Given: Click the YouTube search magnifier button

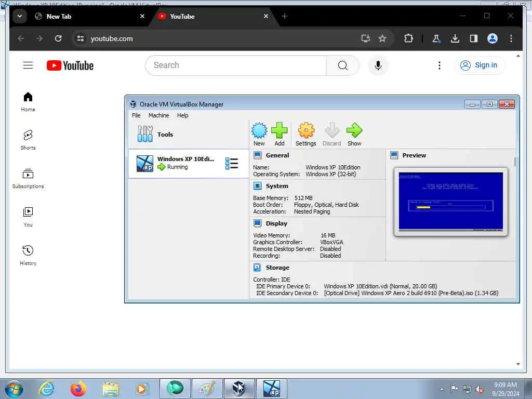Looking at the screenshot, I should coord(343,65).
